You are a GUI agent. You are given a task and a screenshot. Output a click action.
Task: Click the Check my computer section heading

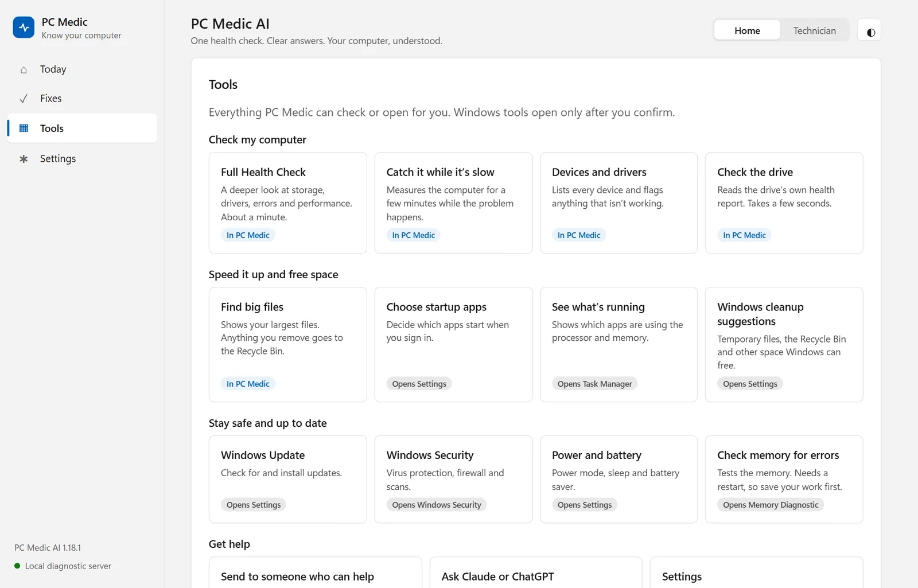coord(257,140)
